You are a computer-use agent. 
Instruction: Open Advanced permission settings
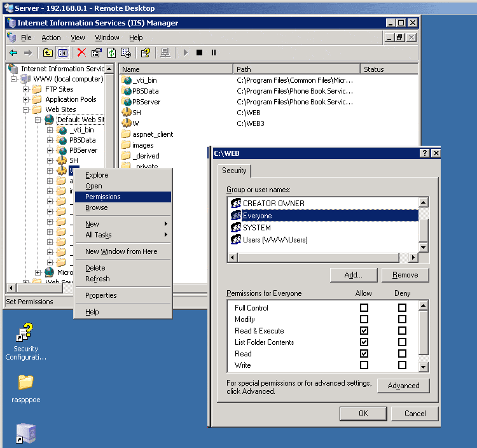click(403, 386)
